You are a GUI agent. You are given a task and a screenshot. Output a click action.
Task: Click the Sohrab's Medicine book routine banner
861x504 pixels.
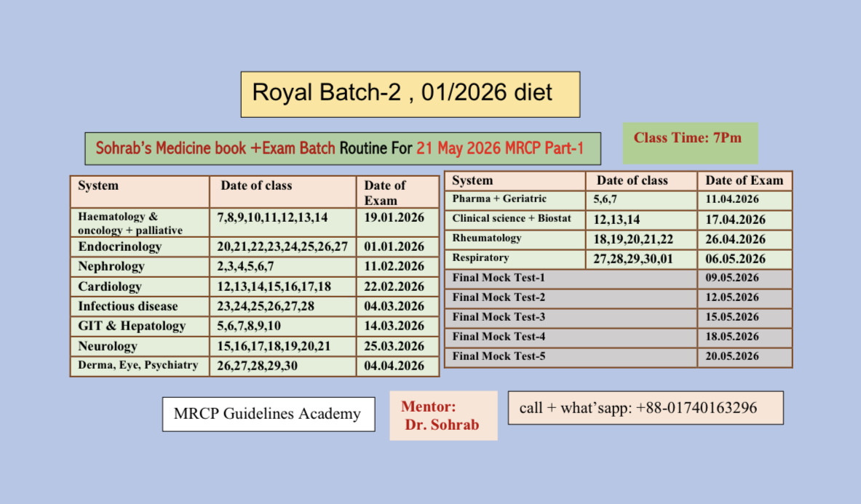[343, 148]
